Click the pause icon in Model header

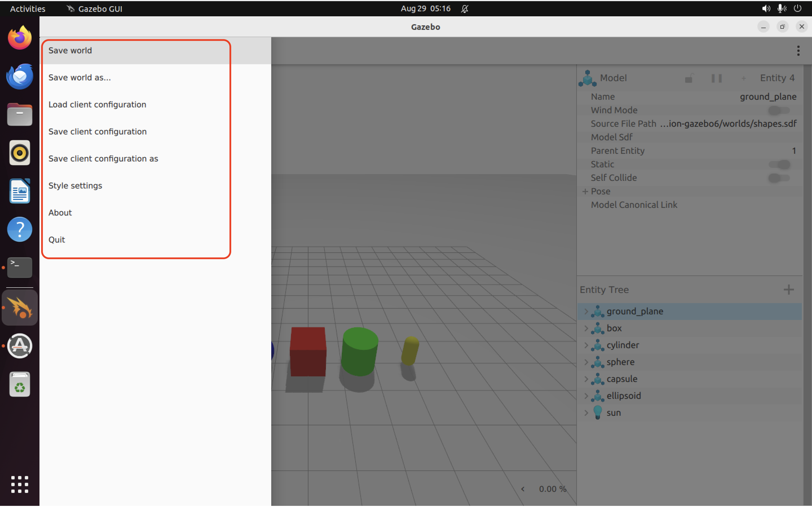point(716,78)
